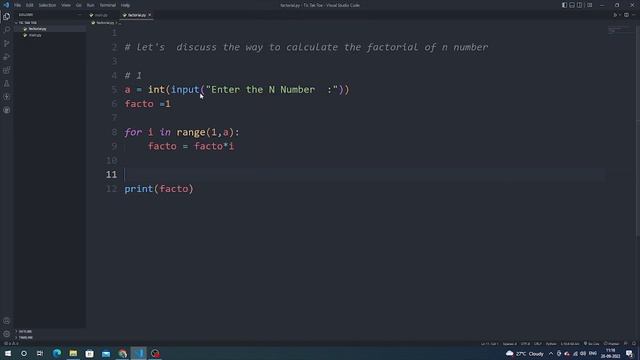This screenshot has width=640, height=360.
Task: Open the Edit menu
Action: [x=29, y=5]
